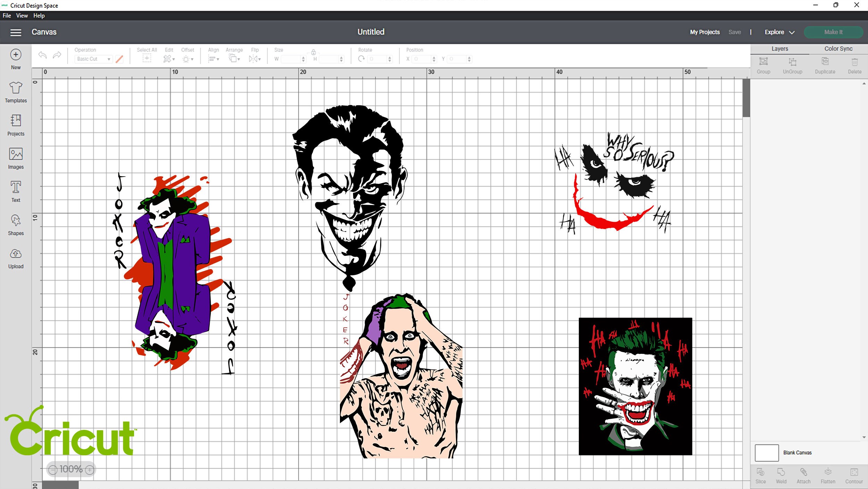
Task: Click the UnGroup icon
Action: coord(792,62)
